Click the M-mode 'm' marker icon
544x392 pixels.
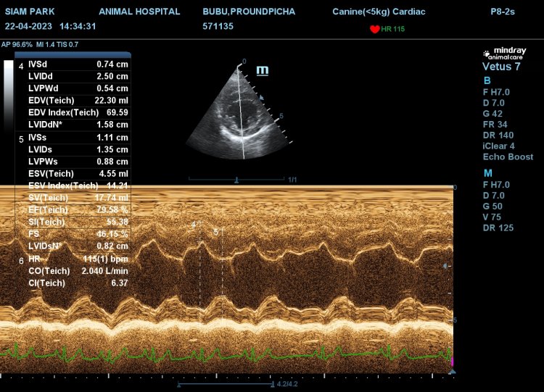(x=262, y=70)
